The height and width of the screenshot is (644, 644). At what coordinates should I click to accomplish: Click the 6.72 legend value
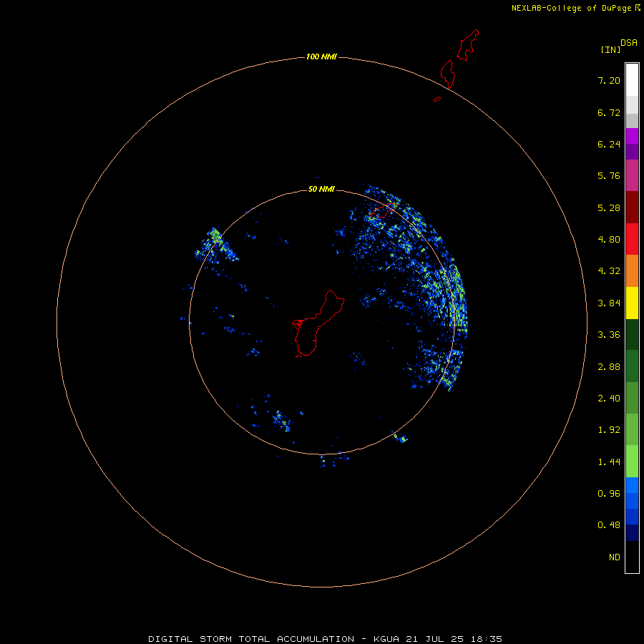pyautogui.click(x=609, y=112)
